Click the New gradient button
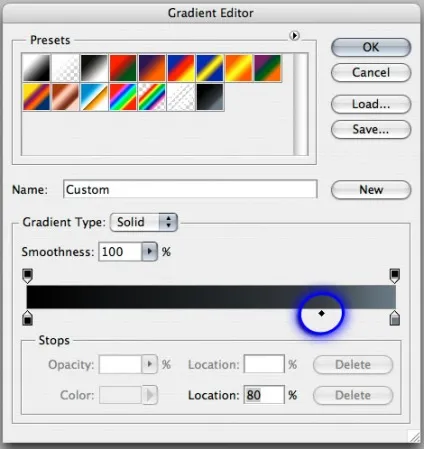The image size is (424, 449). click(371, 190)
